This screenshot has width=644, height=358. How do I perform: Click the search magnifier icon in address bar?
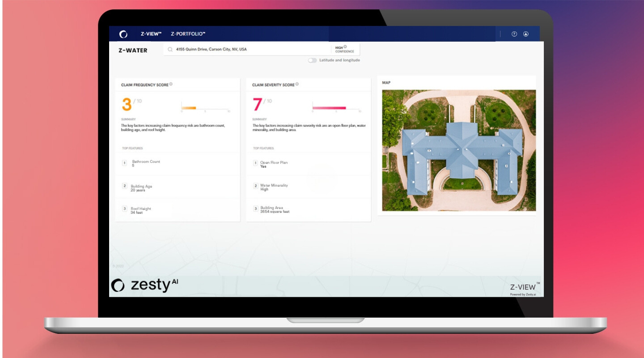coord(170,50)
